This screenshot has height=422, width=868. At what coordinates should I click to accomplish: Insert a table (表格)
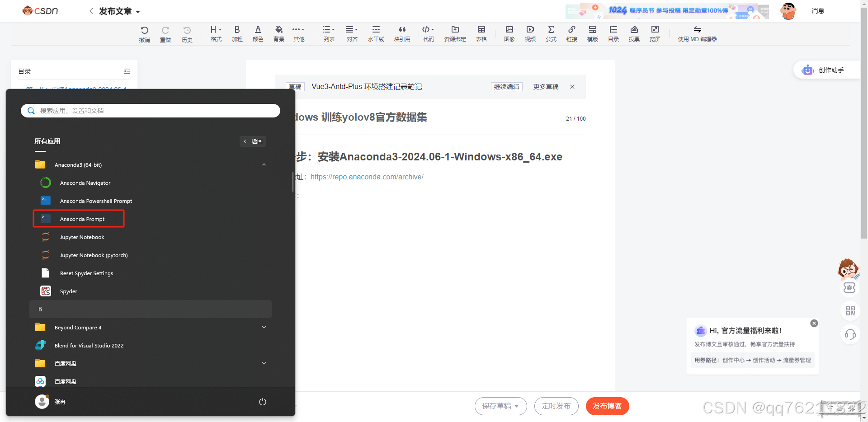point(481,33)
